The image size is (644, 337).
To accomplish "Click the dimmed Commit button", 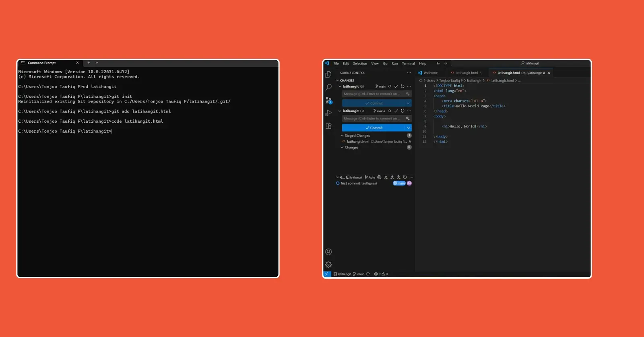I will tap(373, 103).
